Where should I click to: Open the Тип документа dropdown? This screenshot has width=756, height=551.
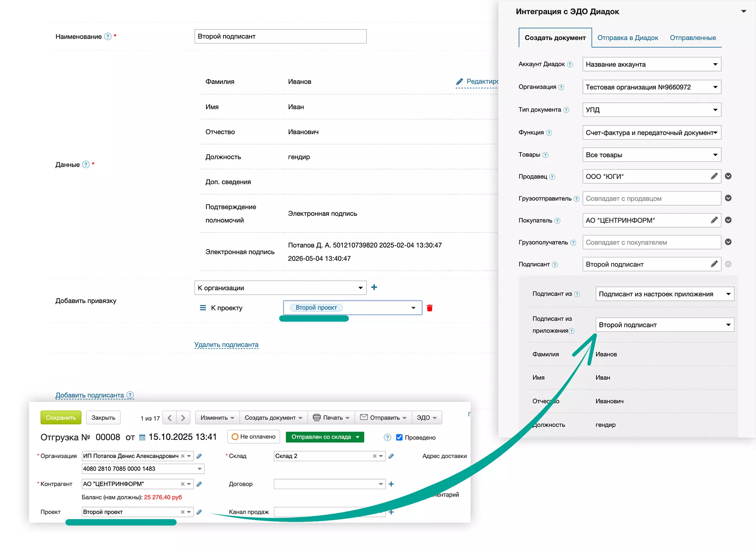click(652, 110)
